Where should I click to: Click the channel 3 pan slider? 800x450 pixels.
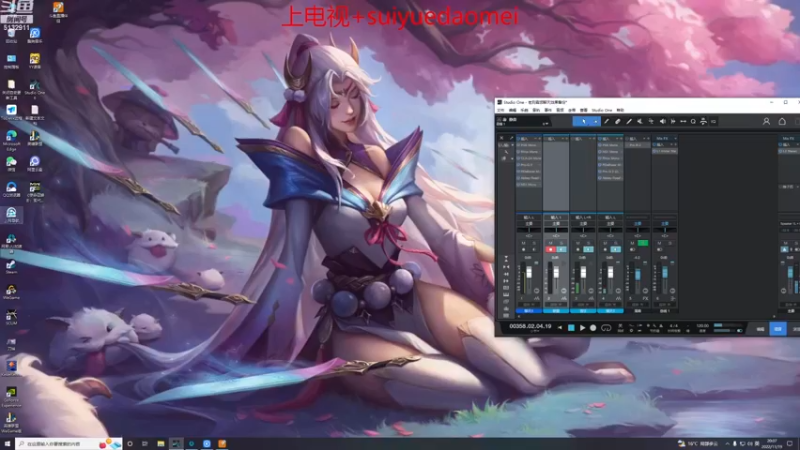tap(583, 230)
